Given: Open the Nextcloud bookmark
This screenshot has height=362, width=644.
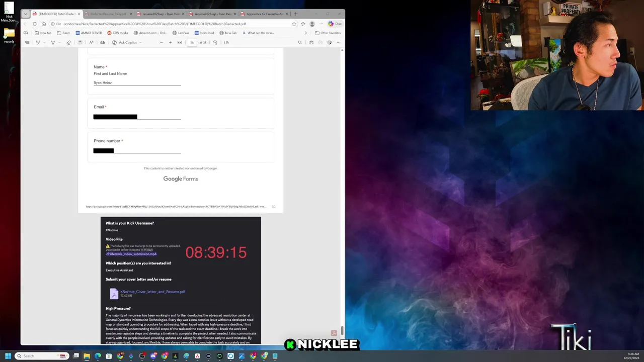Looking at the screenshot, I should tap(204, 33).
